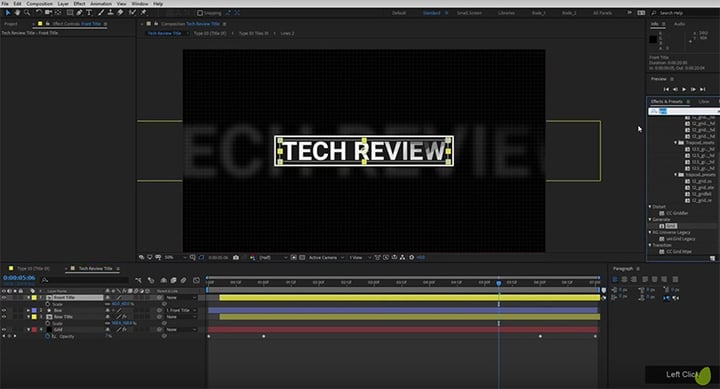Toggle Front Title Scale stopwatch
Image resolution: width=720 pixels, height=389 pixels.
coord(48,304)
